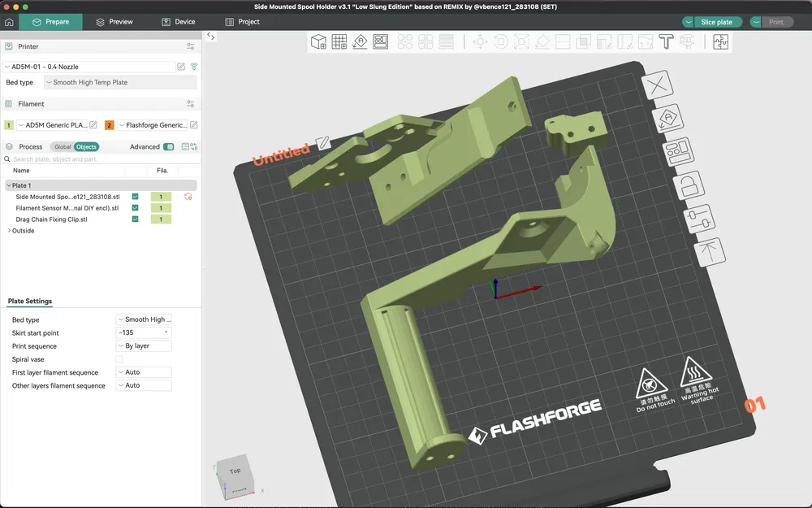Open the Assembly view puzzle icon

[x=720, y=42]
